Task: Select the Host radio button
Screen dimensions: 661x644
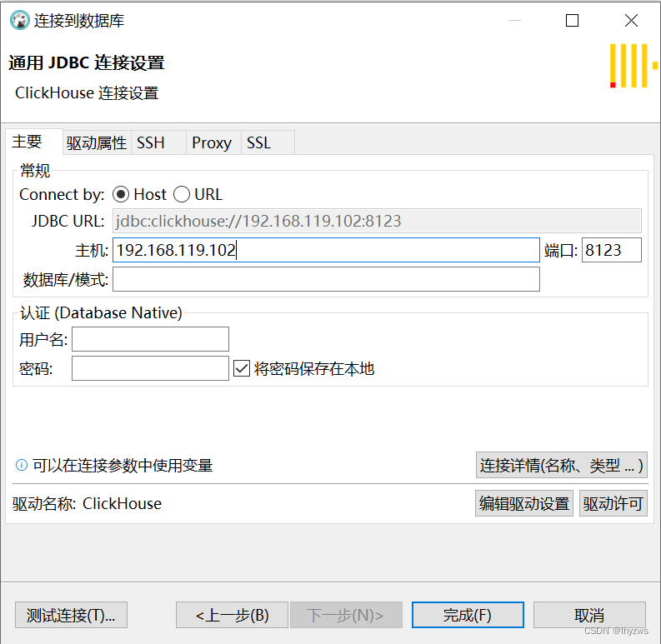Action: tap(121, 194)
